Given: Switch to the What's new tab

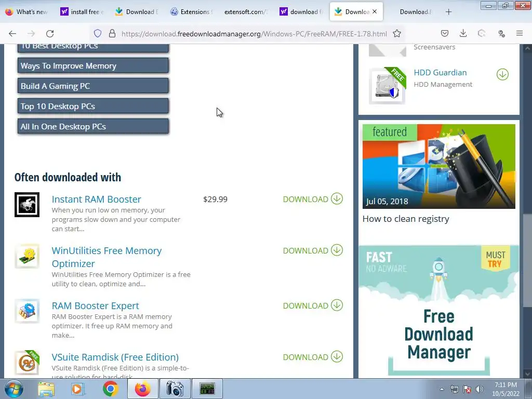Looking at the screenshot, I should click(x=27, y=12).
